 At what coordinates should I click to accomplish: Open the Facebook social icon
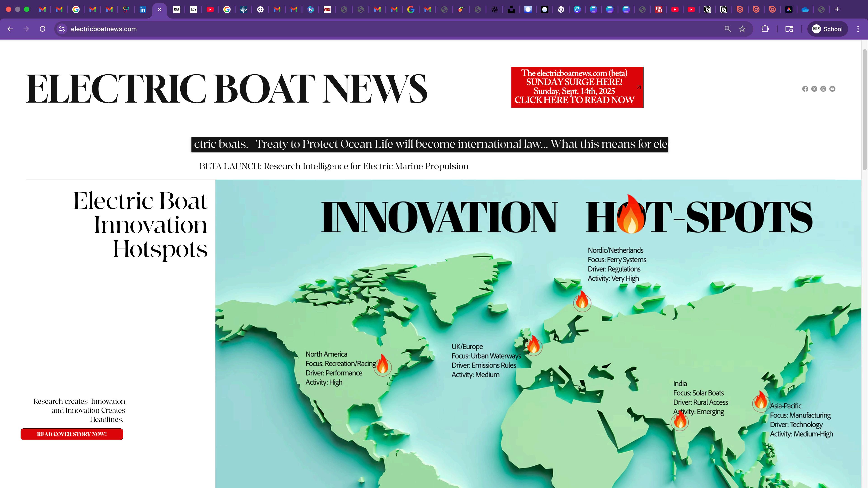click(805, 89)
